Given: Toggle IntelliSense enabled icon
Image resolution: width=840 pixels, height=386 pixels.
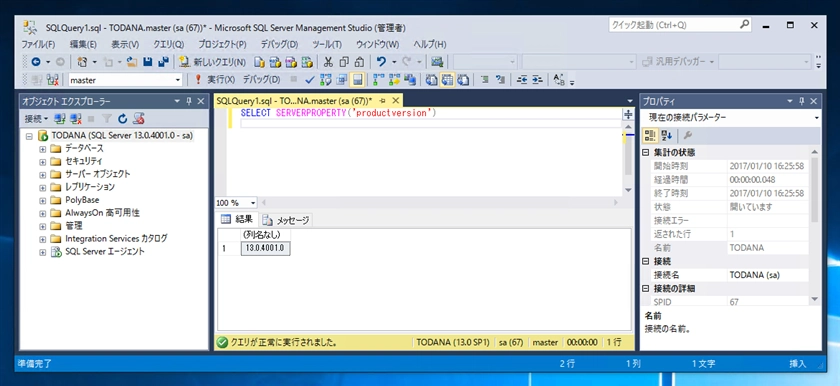Looking at the screenshot, I should click(357, 80).
